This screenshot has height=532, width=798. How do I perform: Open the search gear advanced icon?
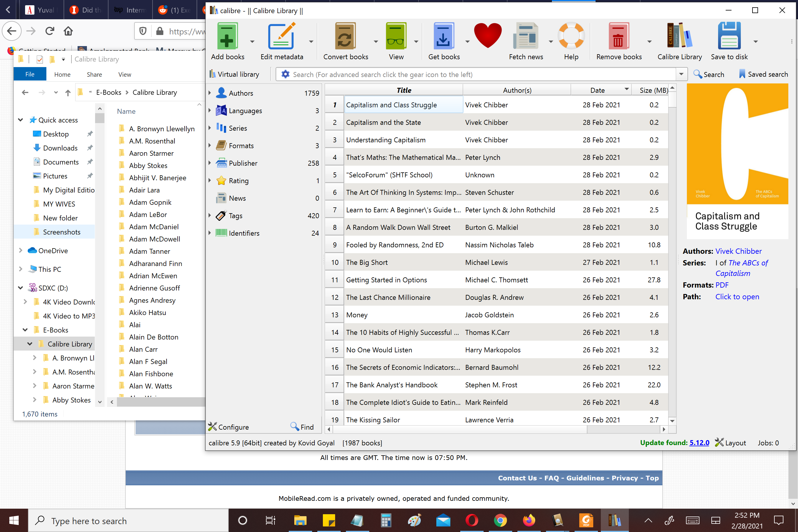(x=285, y=74)
